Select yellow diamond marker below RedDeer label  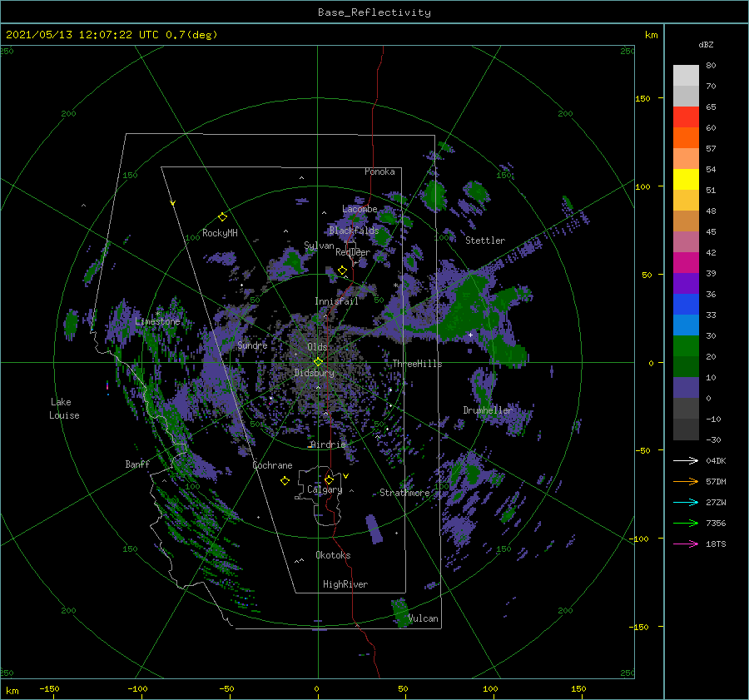coord(342,271)
